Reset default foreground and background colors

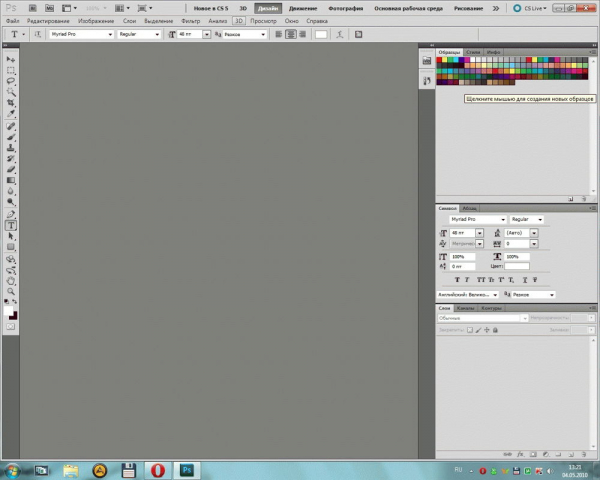click(x=7, y=302)
